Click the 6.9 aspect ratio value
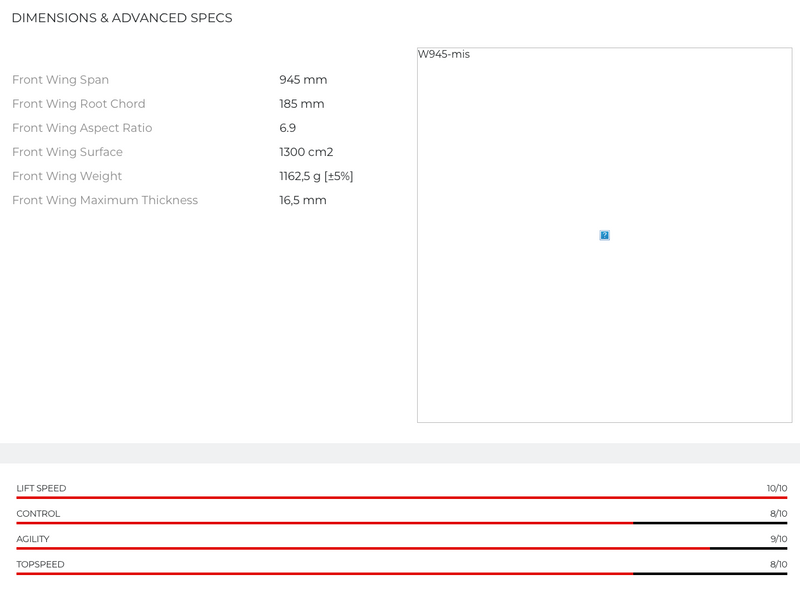 coord(288,128)
